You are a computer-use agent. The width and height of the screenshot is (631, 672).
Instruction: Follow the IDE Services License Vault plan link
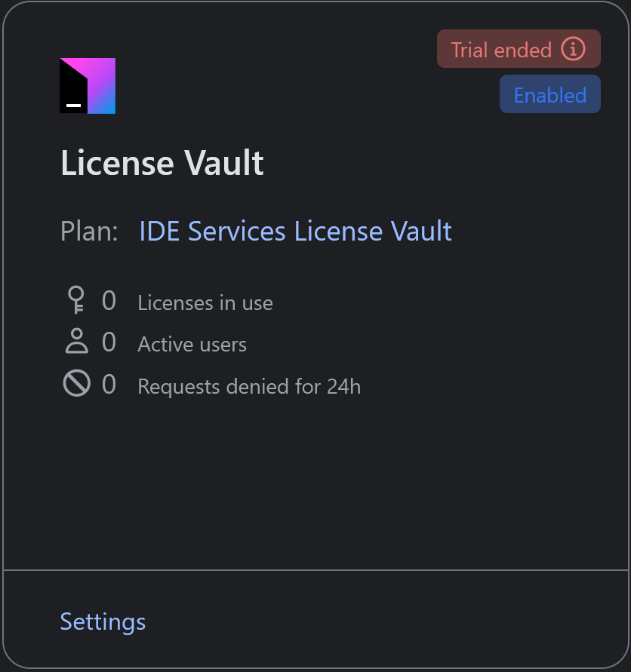294,231
